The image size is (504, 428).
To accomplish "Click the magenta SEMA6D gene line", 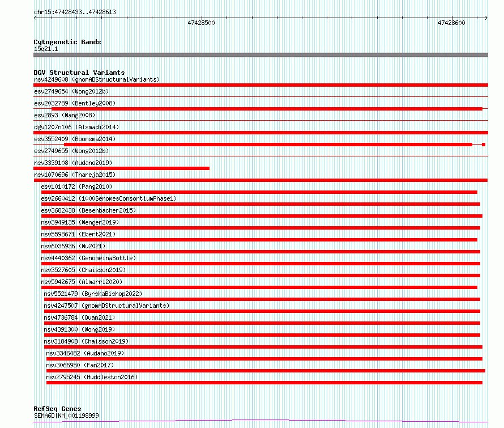I will 260,421.
